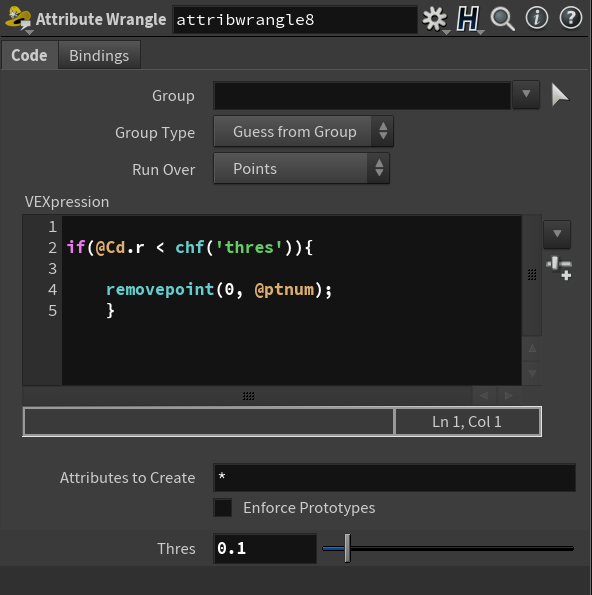Switch to the Code tab
The height and width of the screenshot is (595, 592).
(x=29, y=55)
